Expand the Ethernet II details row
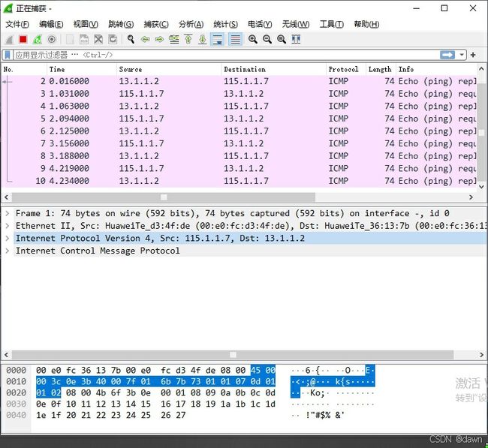The width and height of the screenshot is (488, 448). 8,226
